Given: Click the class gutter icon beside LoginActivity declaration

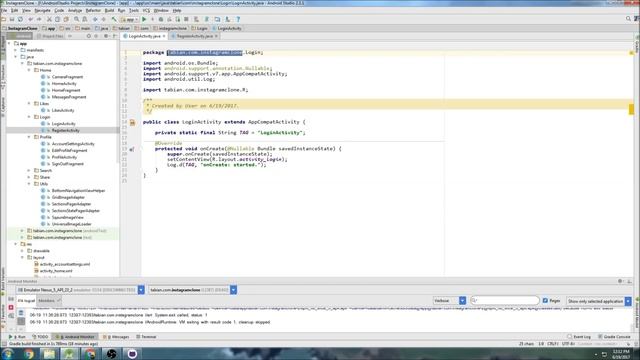Looking at the screenshot, I should pos(132,122).
